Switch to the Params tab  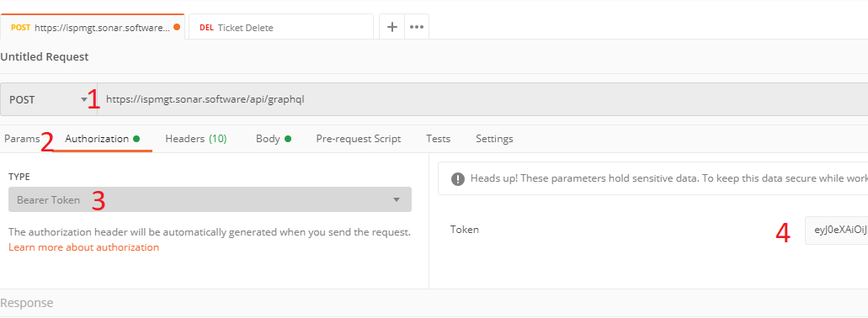tap(22, 139)
